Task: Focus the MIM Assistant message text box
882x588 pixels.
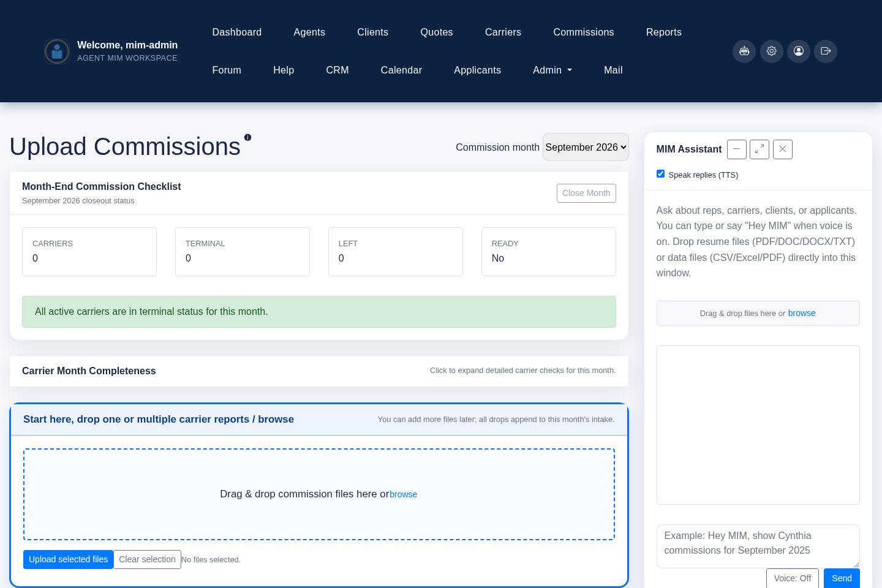Action: pyautogui.click(x=758, y=546)
